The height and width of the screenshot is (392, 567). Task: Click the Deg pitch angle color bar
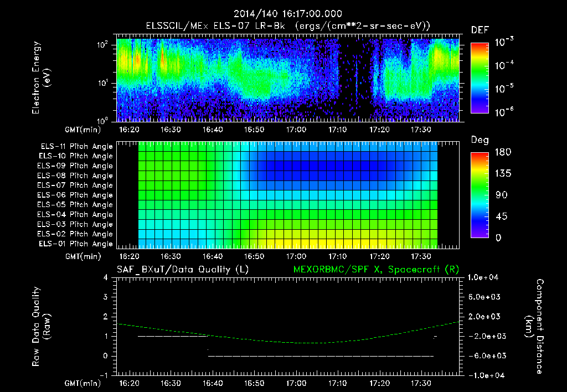480,195
